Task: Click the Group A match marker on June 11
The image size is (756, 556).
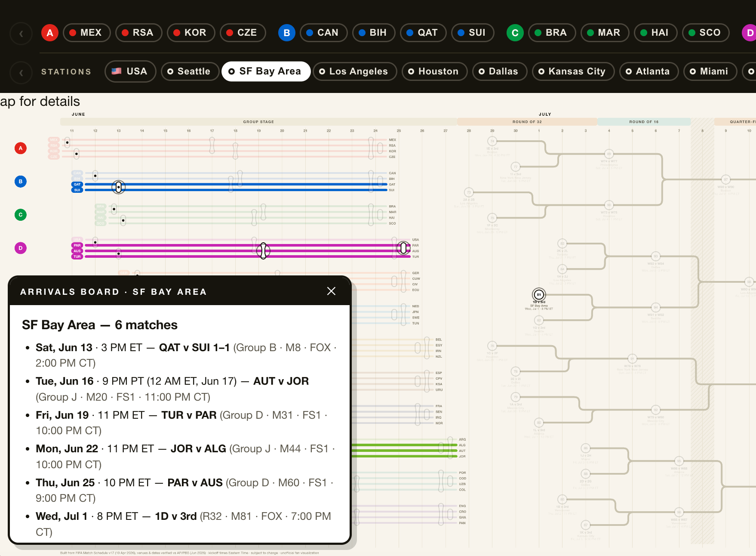Action: 68,142
